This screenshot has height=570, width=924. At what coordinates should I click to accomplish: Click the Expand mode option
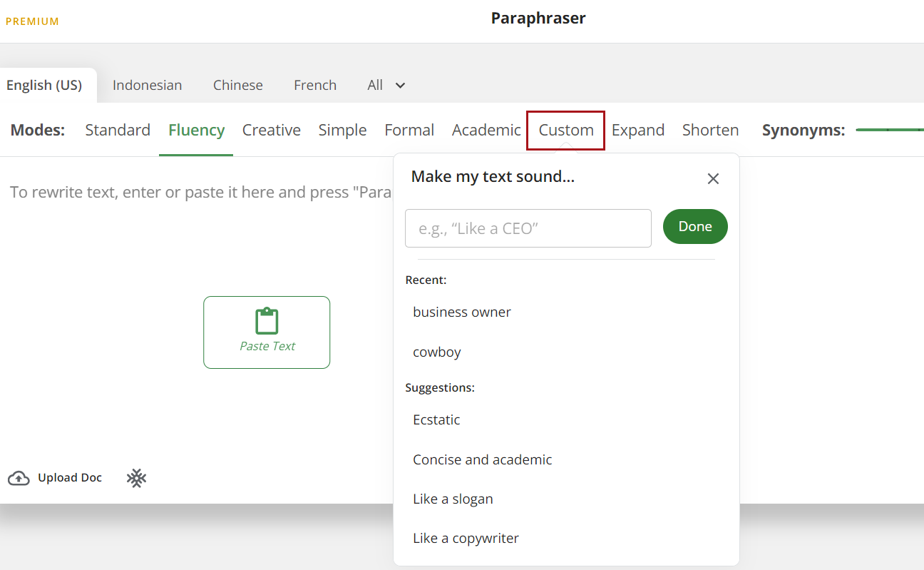[x=638, y=130]
